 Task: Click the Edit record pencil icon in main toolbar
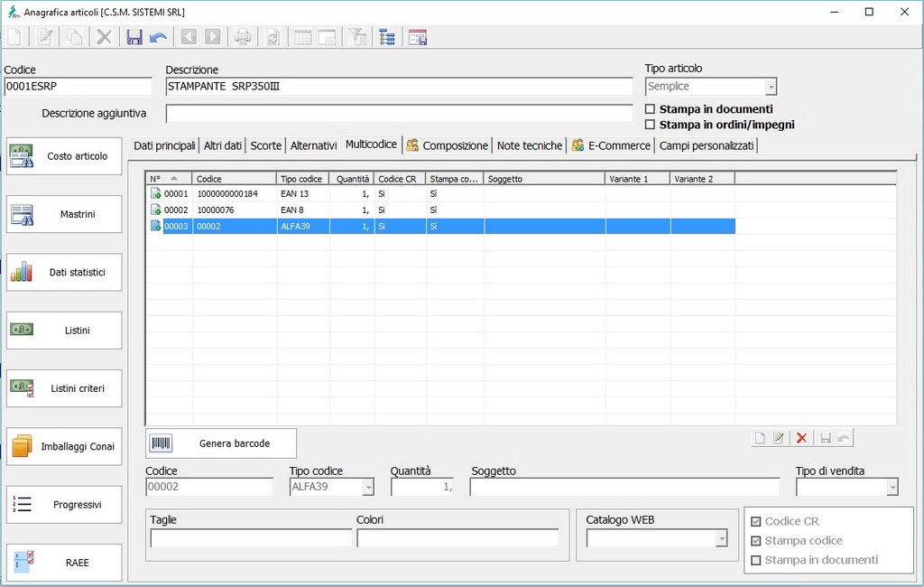45,37
